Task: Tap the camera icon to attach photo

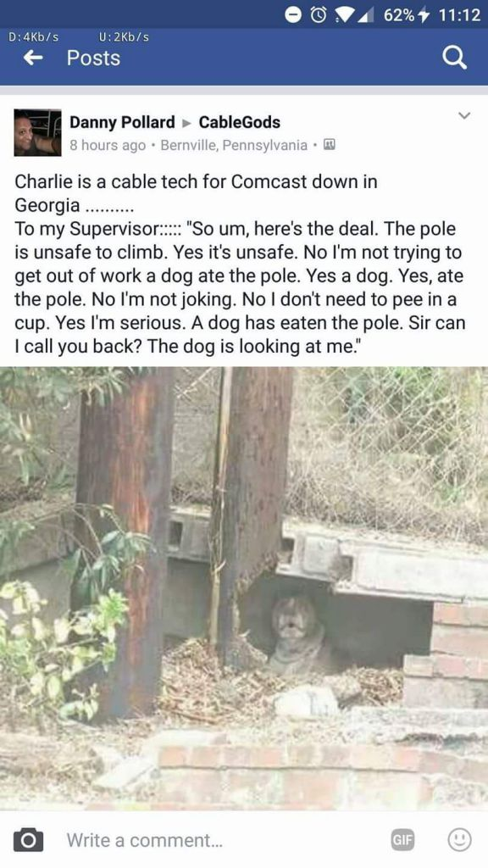Action: tap(28, 840)
